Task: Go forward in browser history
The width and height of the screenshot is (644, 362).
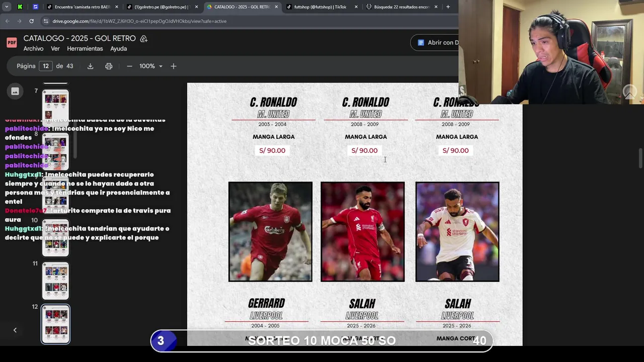Action: point(19,21)
